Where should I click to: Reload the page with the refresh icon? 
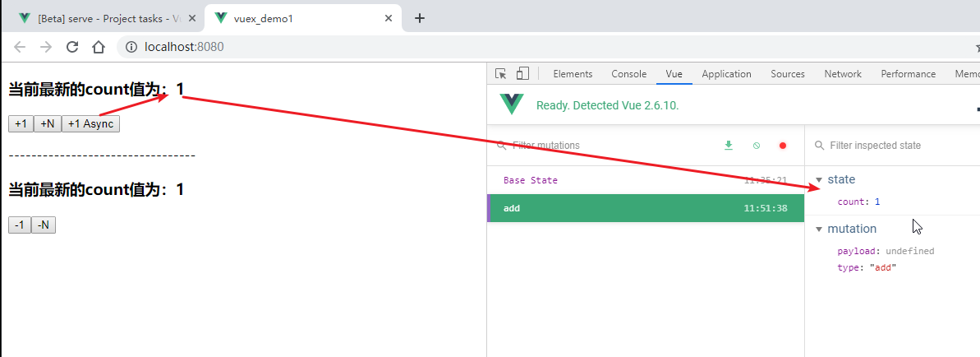click(x=72, y=47)
